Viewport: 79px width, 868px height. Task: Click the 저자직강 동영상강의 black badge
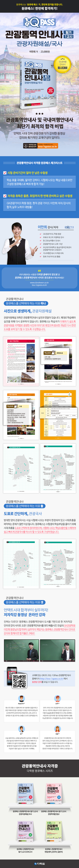click(x=30, y=146)
